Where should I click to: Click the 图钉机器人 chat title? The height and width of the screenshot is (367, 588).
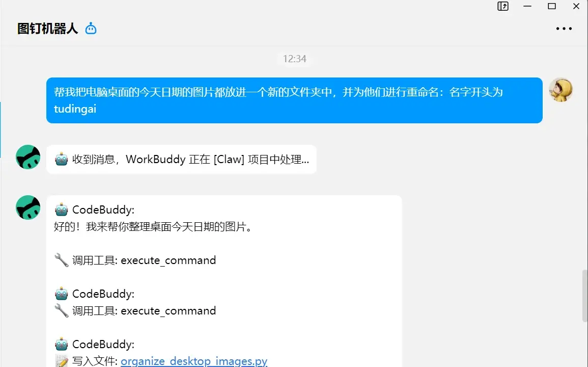48,29
